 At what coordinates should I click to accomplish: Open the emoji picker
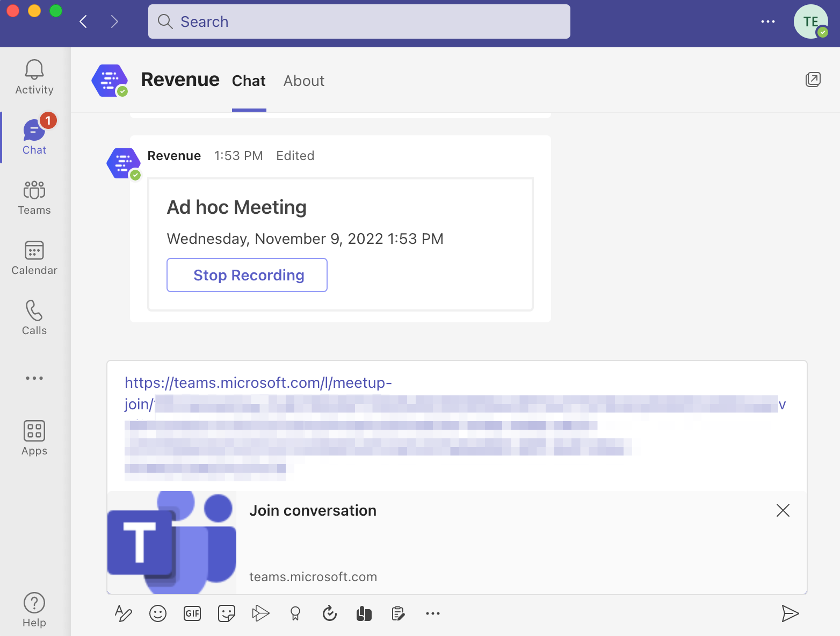coord(158,613)
